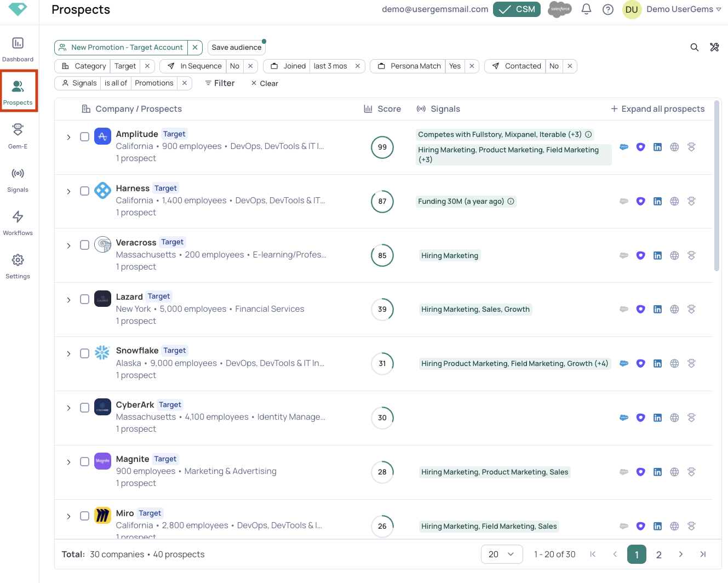Open the search magnifier icon
Screen dimensions: 728x583
694,47
